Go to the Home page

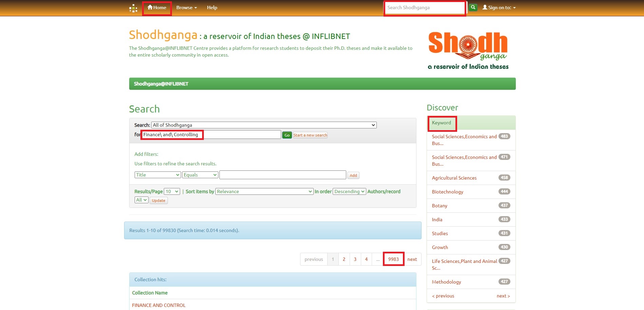[x=157, y=7]
